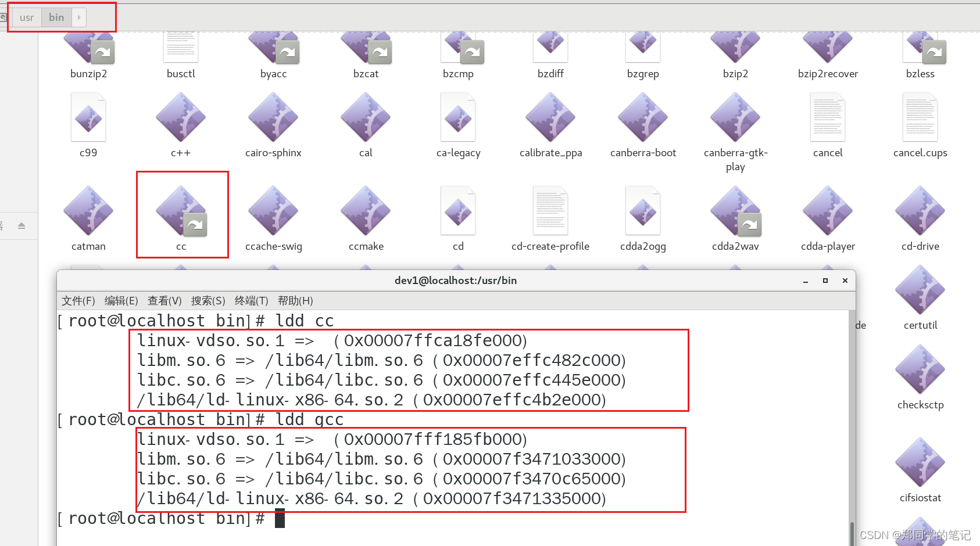Select the ca-legacy script icon
Image resolution: width=980 pixels, height=546 pixels.
click(x=458, y=117)
